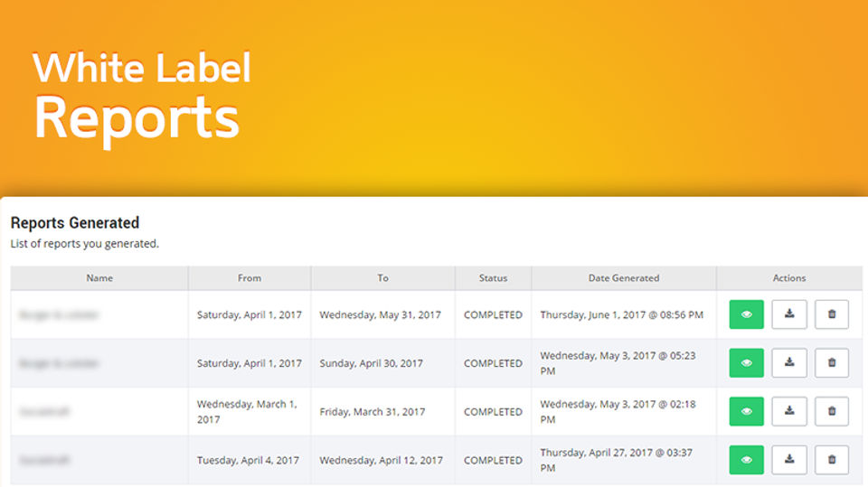Delete the report generated June 1, 2017
The image size is (868, 487).
pyautogui.click(x=832, y=314)
